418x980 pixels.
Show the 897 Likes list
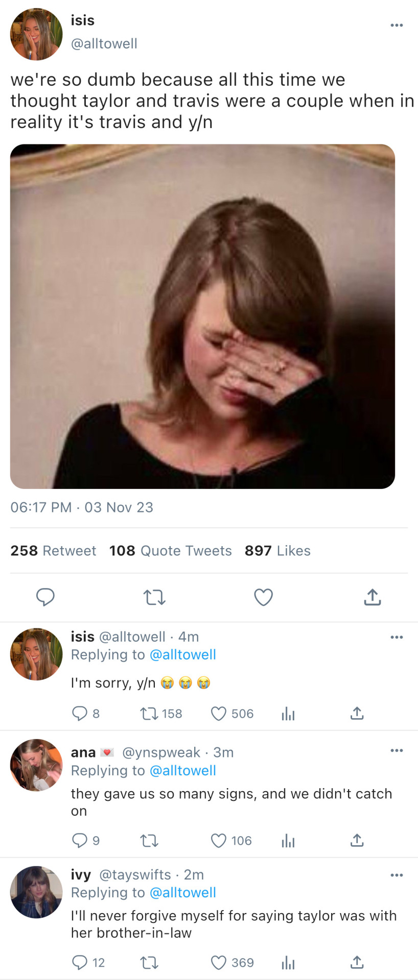(x=277, y=551)
